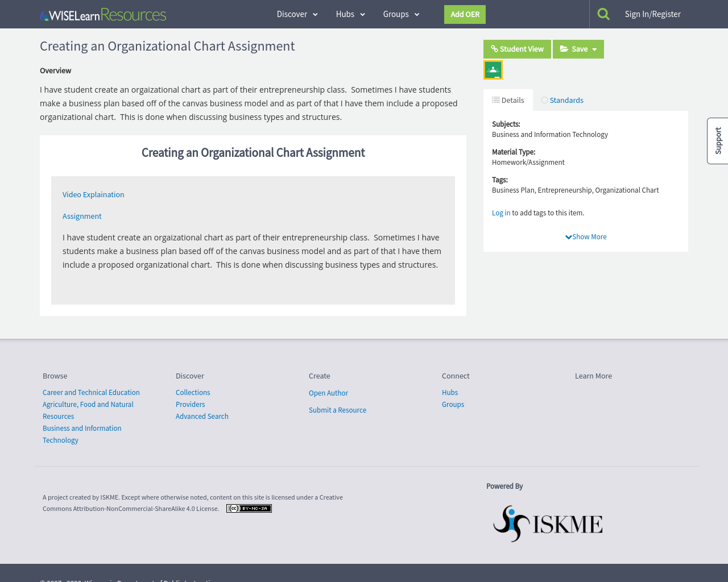Click the ISKME logo in footer
Viewport: 728px width, 582px height.
click(547, 523)
